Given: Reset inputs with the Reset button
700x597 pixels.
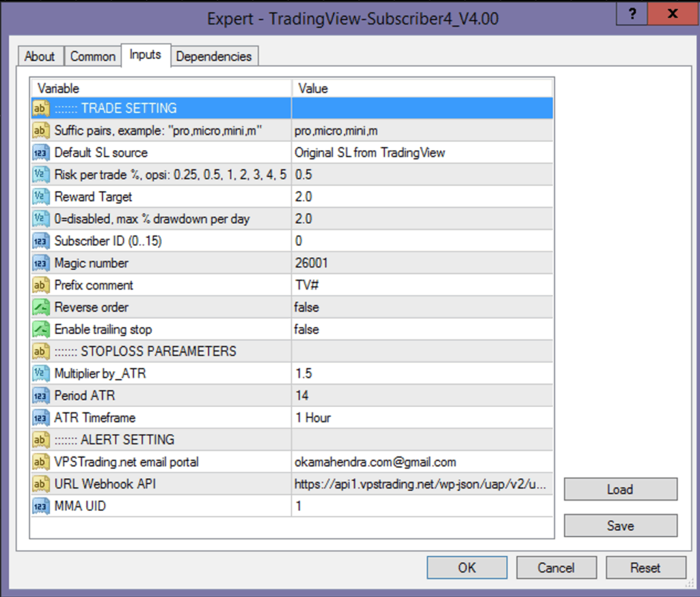Looking at the screenshot, I should pyautogui.click(x=645, y=568).
